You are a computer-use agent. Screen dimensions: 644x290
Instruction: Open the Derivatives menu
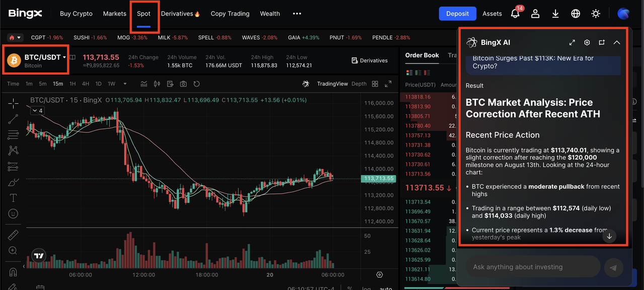pos(181,14)
